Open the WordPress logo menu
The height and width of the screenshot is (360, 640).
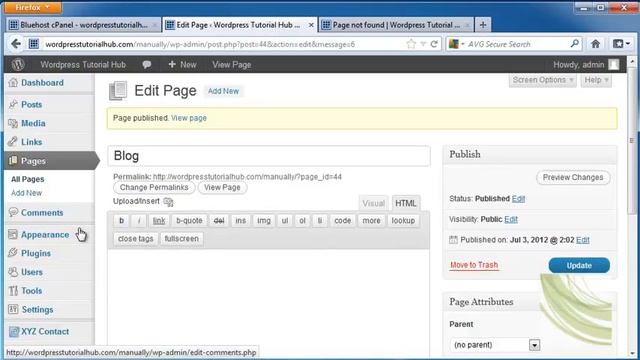click(x=18, y=64)
